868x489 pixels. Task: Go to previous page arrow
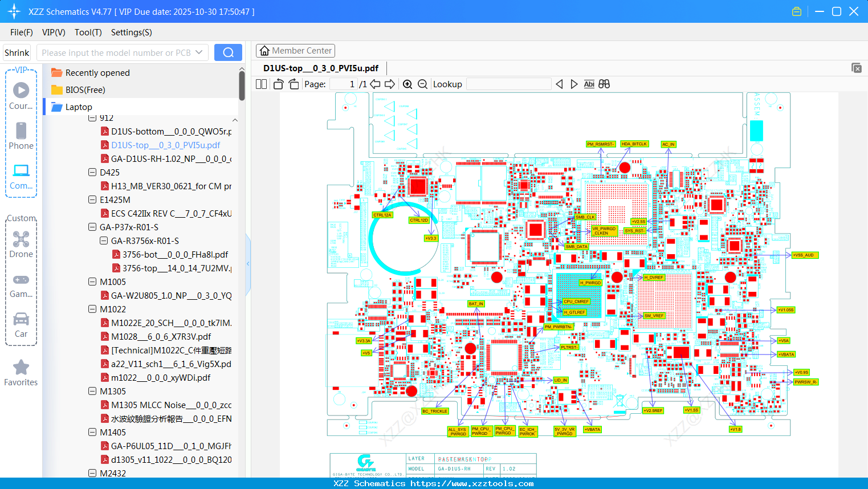(375, 84)
